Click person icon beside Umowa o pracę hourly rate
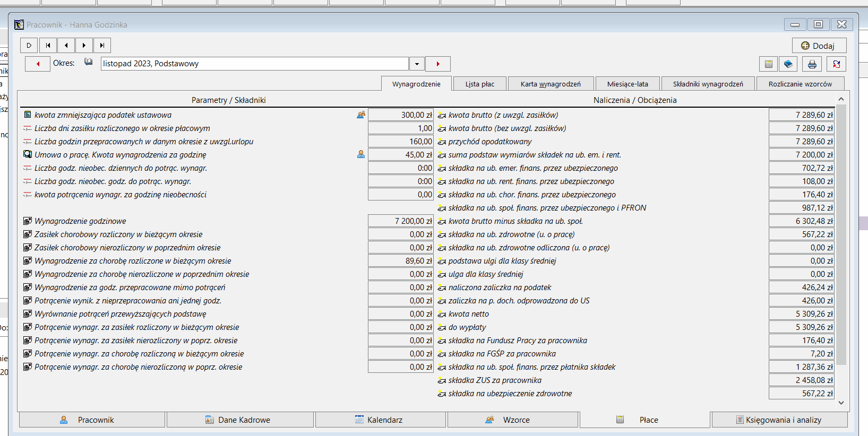868x436 pixels. coord(361,154)
